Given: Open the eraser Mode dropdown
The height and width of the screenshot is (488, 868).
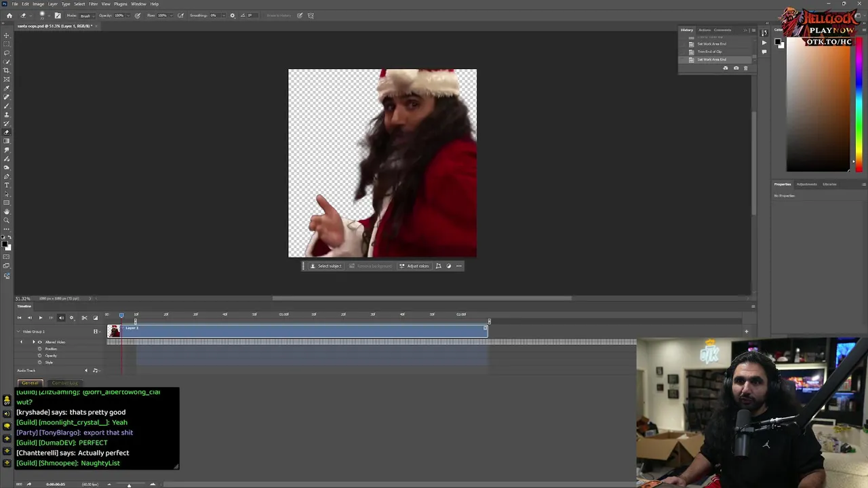Looking at the screenshot, I should coord(87,15).
